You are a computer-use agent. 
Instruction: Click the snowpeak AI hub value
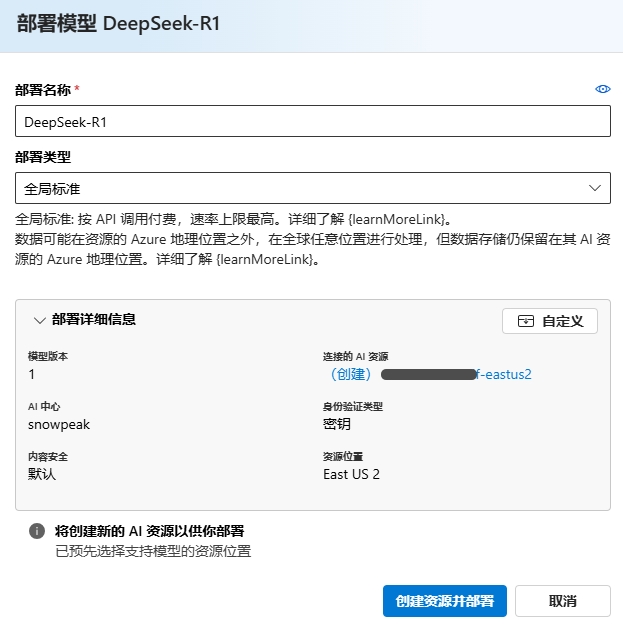tap(59, 425)
